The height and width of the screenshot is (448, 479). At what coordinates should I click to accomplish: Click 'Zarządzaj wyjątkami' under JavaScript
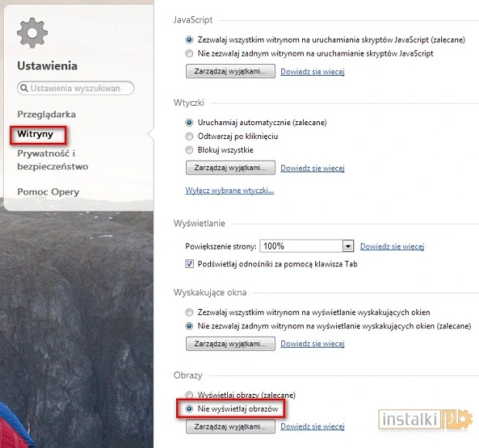pyautogui.click(x=231, y=71)
